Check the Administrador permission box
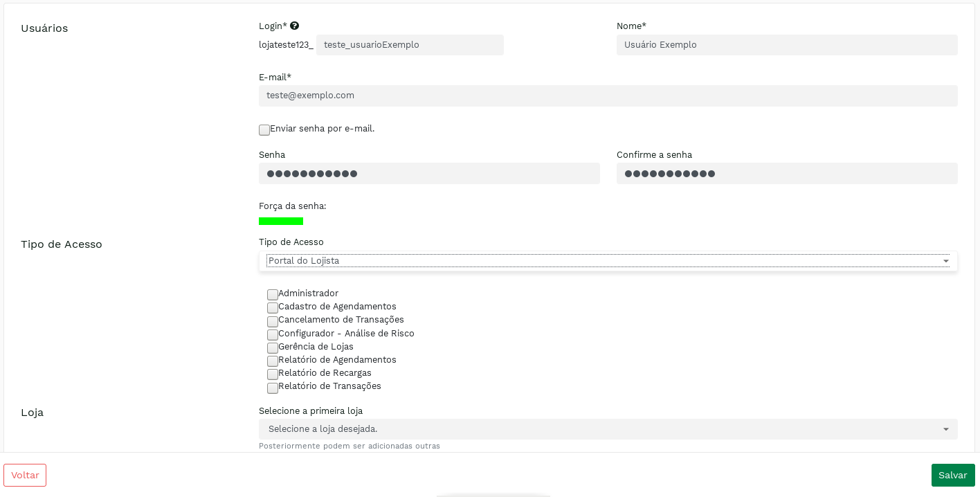 [x=273, y=294]
